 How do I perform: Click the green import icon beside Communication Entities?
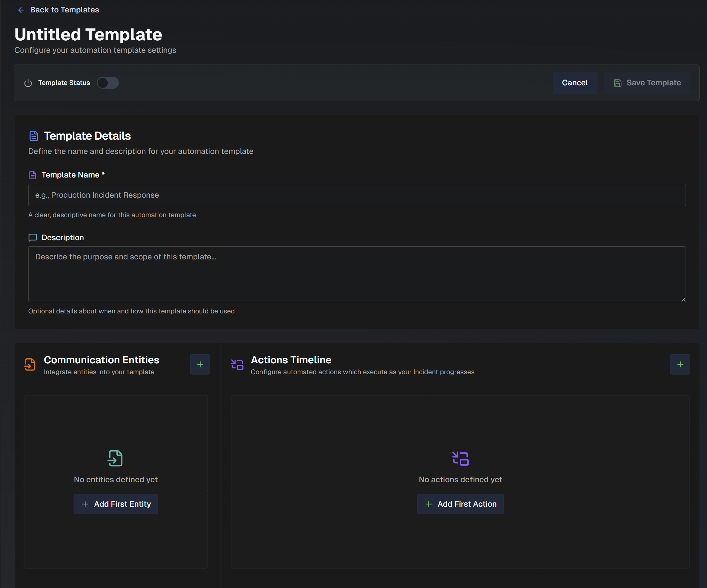30,365
